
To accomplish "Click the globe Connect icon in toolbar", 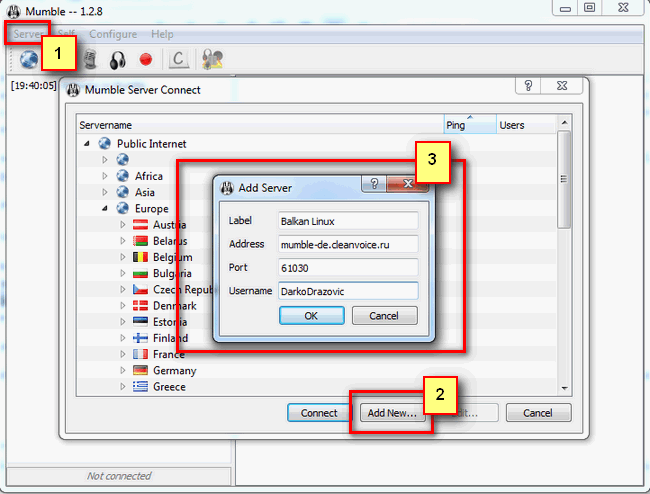I will coord(29,59).
